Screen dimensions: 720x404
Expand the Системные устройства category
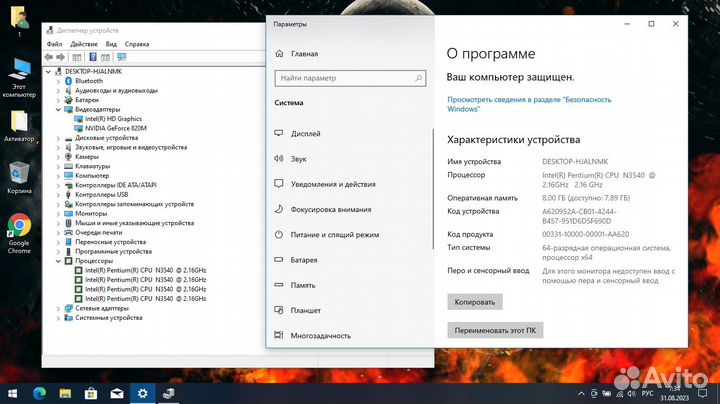(x=58, y=318)
